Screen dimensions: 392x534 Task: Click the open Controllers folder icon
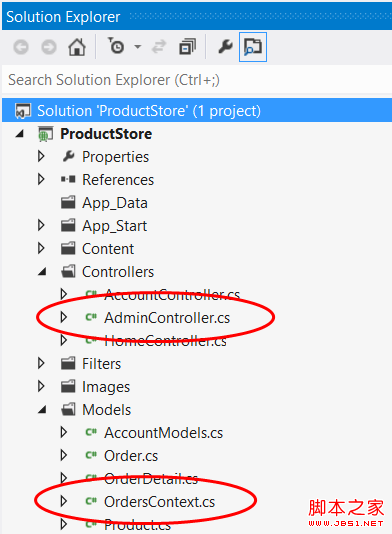pyautogui.click(x=68, y=271)
